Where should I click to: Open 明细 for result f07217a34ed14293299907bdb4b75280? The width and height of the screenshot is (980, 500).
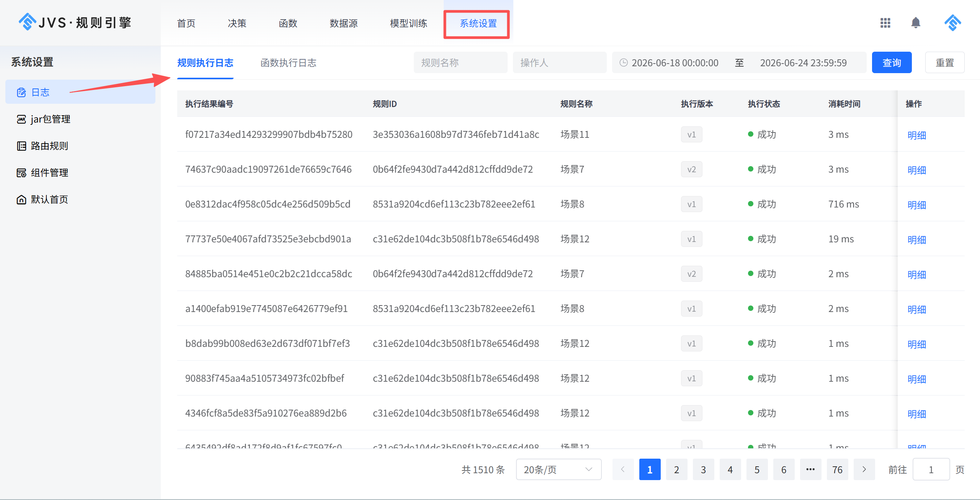[x=916, y=135]
